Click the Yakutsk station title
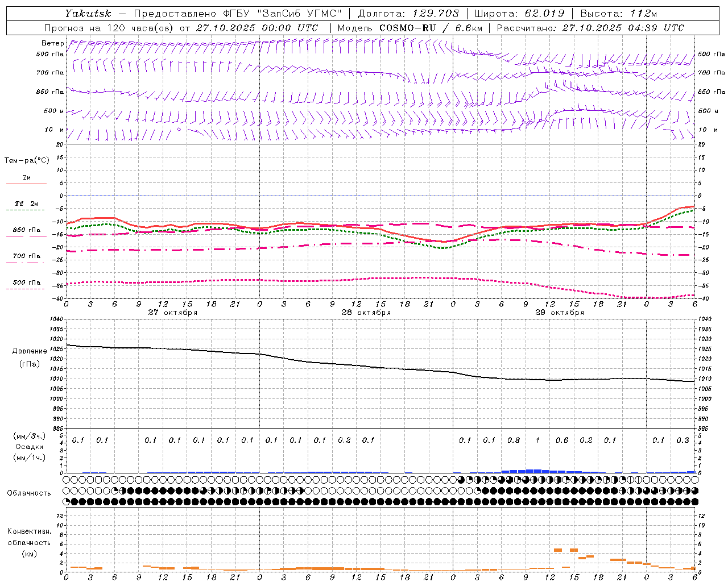The width and height of the screenshot is (728, 582). [x=88, y=14]
